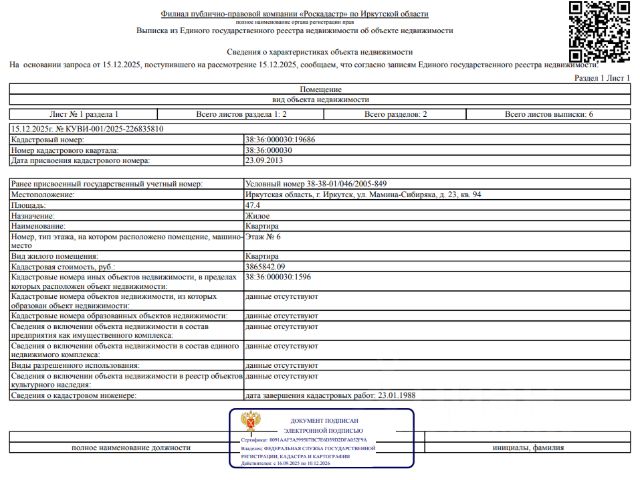The image size is (640, 480).
Task: Click the Roskadastr branch header title
Action: [x=294, y=14]
